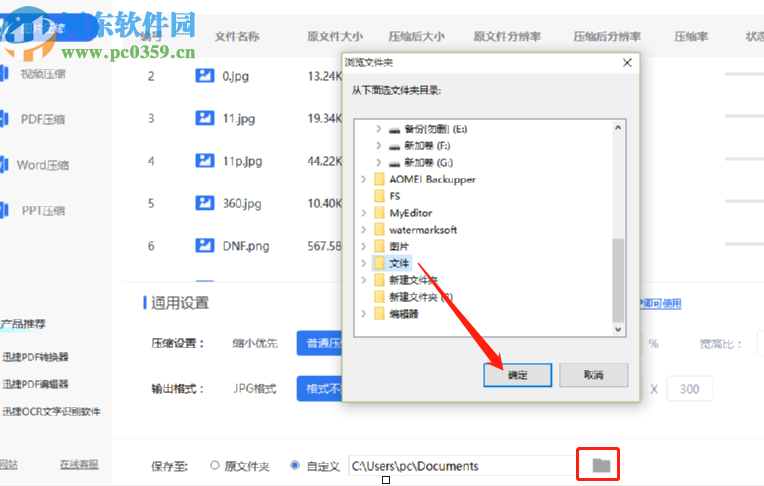Choose the 格式不变 output format button
The height and width of the screenshot is (486, 764).
(320, 389)
